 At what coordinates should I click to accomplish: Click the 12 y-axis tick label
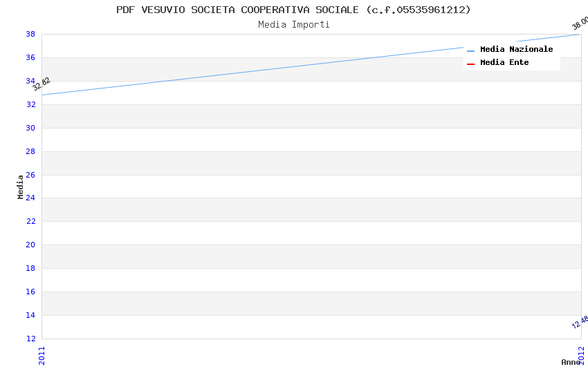(30, 339)
